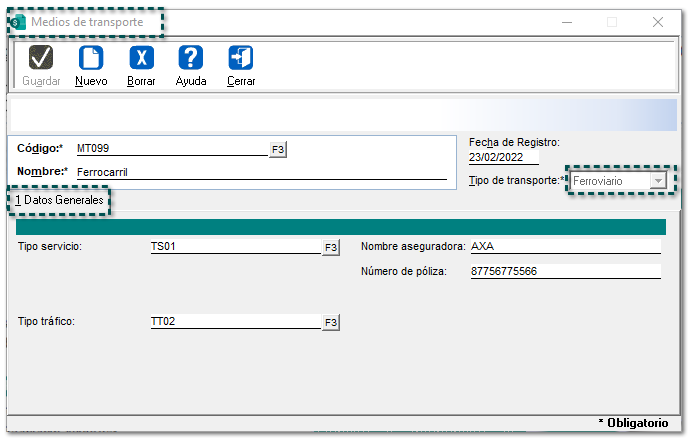691x441 pixels.
Task: Open help with the Ayuda icon
Action: click(190, 59)
